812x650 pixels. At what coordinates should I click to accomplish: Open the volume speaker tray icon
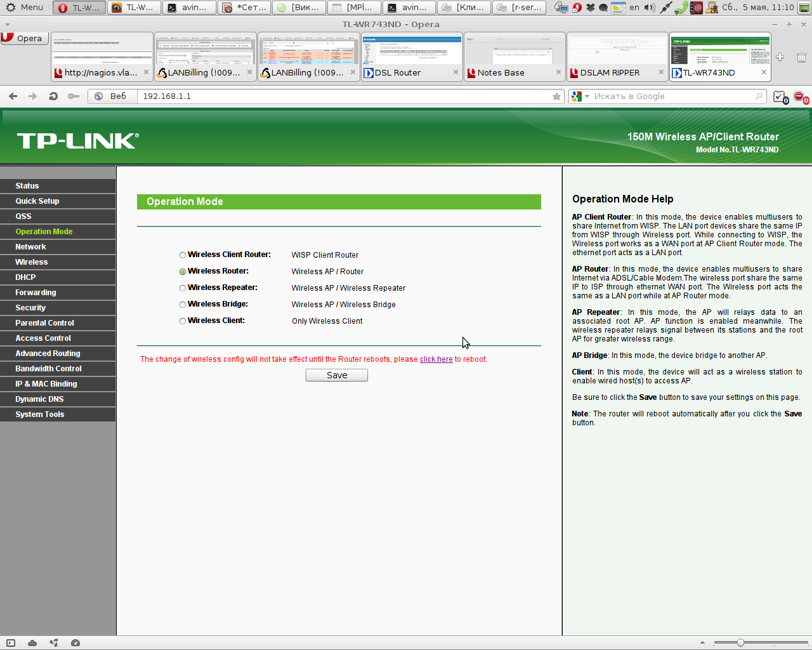[650, 8]
